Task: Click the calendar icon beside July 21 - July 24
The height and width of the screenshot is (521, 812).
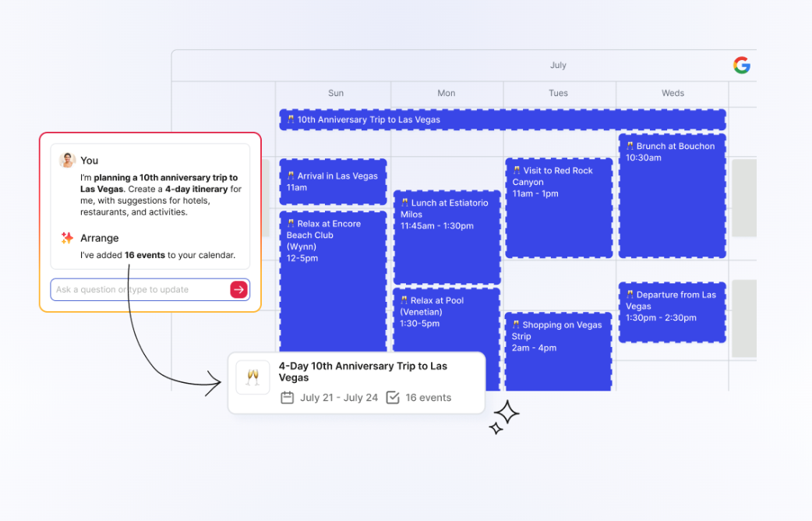Action: [x=287, y=398]
